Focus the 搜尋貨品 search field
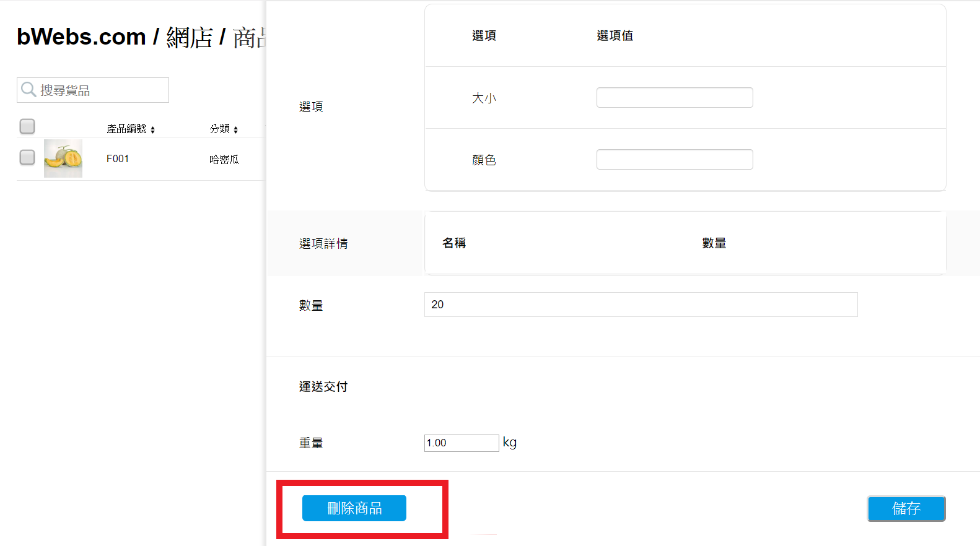This screenshot has width=980, height=546. pos(99,90)
